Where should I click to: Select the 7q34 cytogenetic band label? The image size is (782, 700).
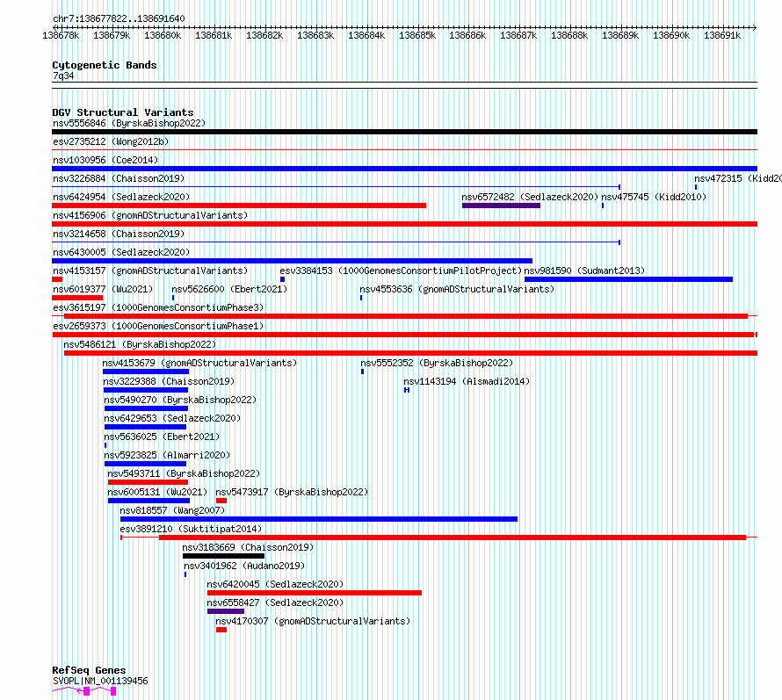tap(63, 76)
